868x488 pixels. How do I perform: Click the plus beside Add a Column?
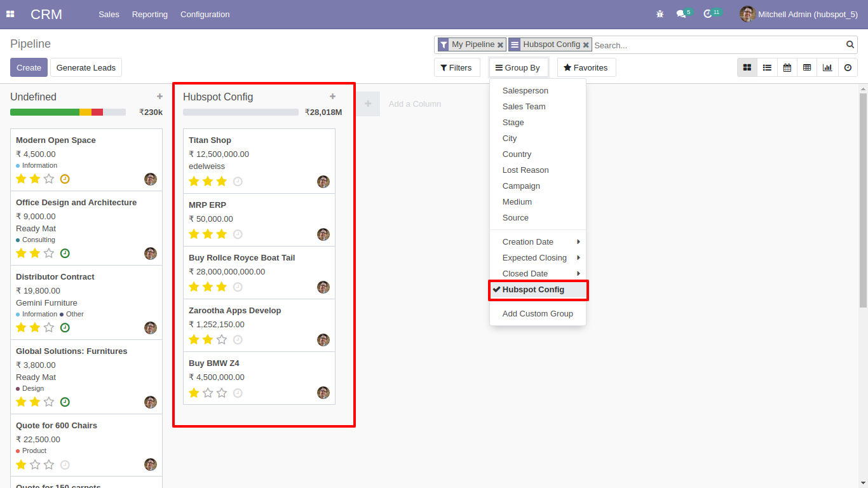[368, 104]
